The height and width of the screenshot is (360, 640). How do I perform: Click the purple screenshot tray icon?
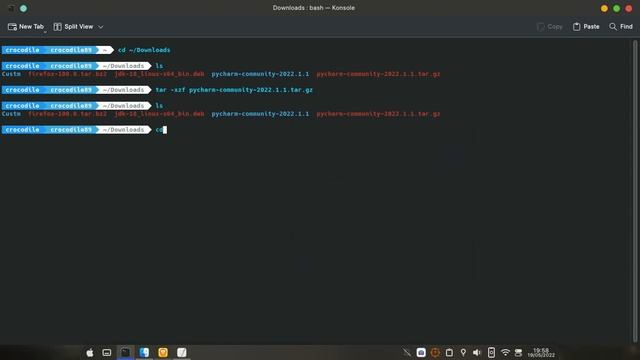click(x=421, y=352)
